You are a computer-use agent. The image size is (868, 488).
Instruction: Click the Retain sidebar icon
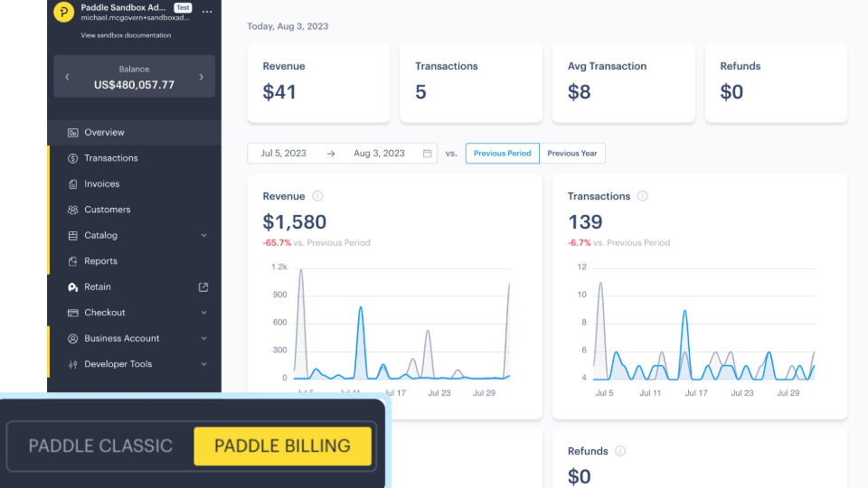point(72,287)
